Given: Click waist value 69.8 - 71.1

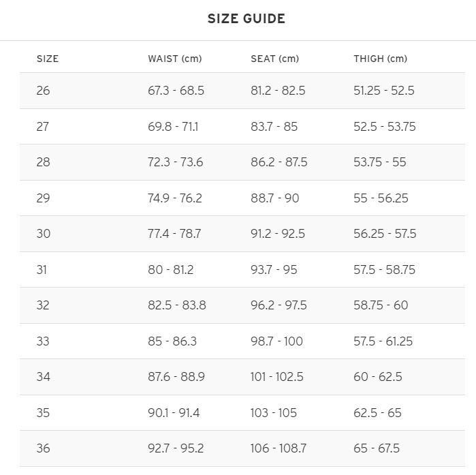Looking at the screenshot, I should [x=173, y=127].
